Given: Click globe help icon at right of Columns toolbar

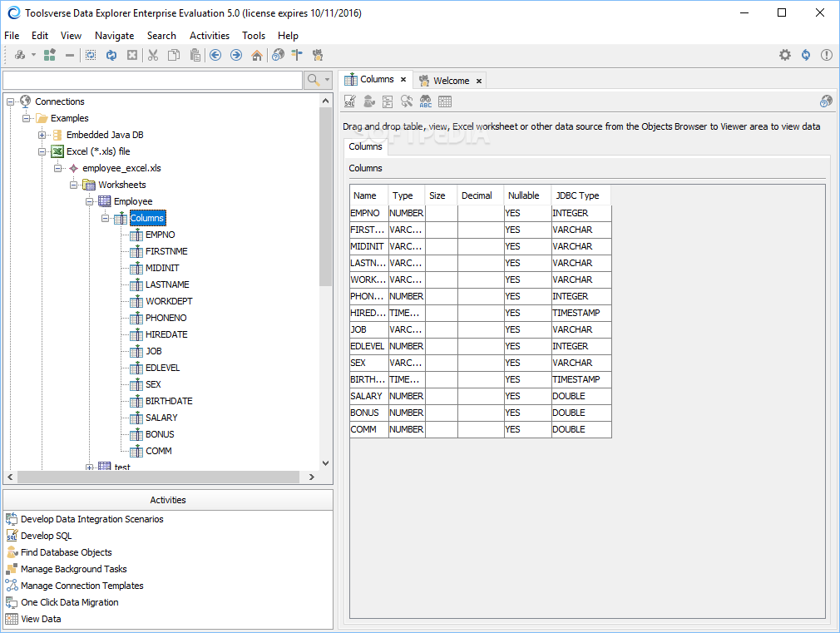Looking at the screenshot, I should pos(826,101).
